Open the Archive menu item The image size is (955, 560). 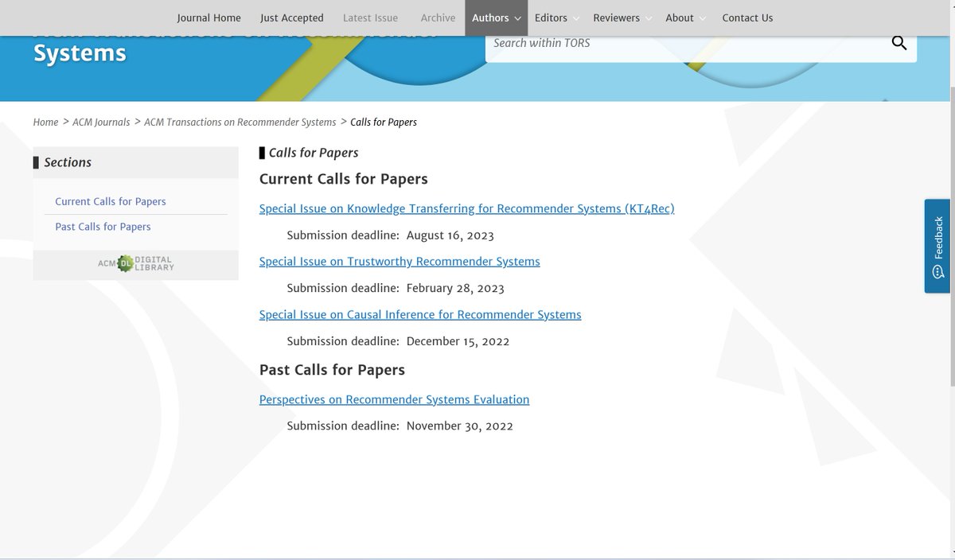point(438,17)
